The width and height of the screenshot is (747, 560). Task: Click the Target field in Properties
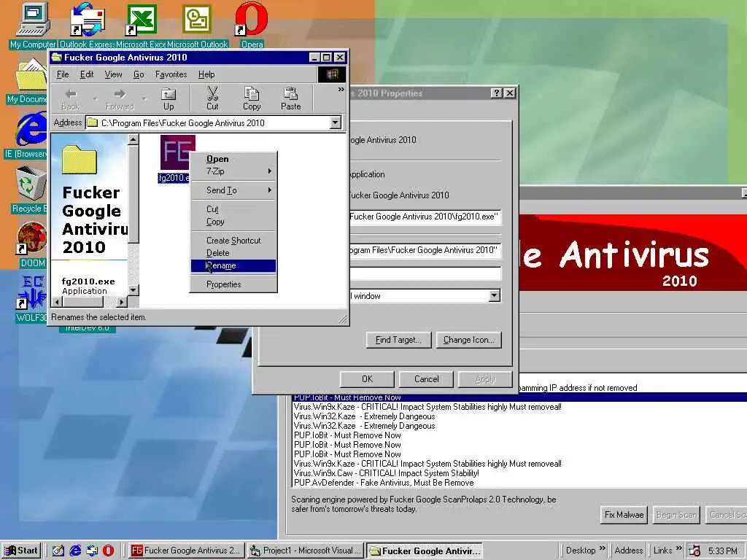425,217
